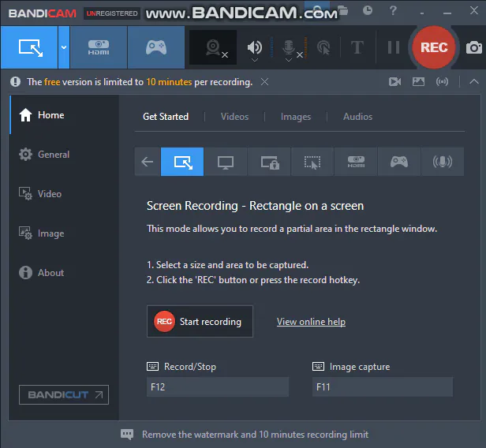Image resolution: width=486 pixels, height=448 pixels.
Task: Open the BANDICUT link button
Action: 64,394
